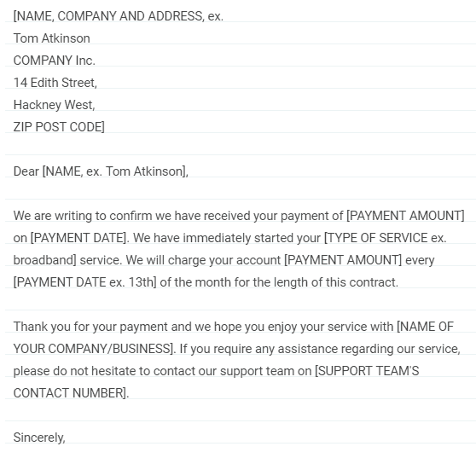Click on the name Tom Atkinson in address
476x458 pixels.
[x=51, y=38]
